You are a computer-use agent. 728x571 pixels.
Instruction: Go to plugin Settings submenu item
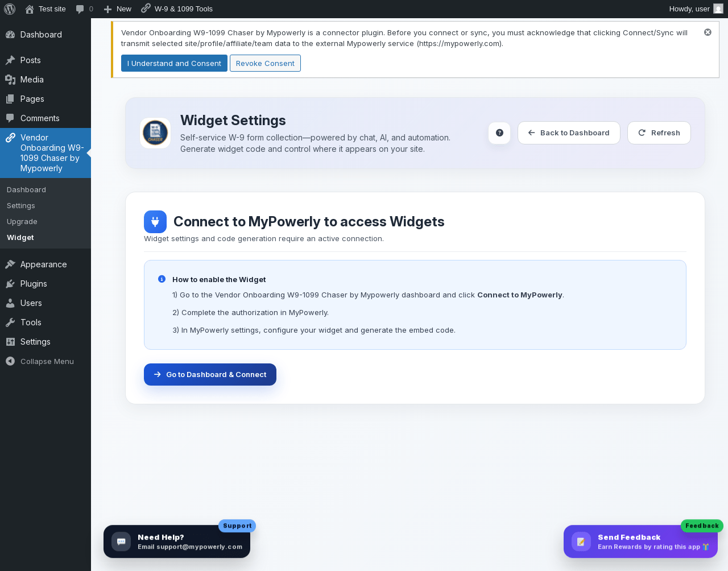pyautogui.click(x=21, y=206)
